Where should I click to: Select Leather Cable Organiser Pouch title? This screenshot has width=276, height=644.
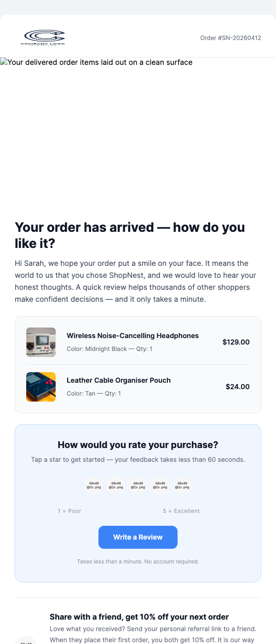point(119,380)
